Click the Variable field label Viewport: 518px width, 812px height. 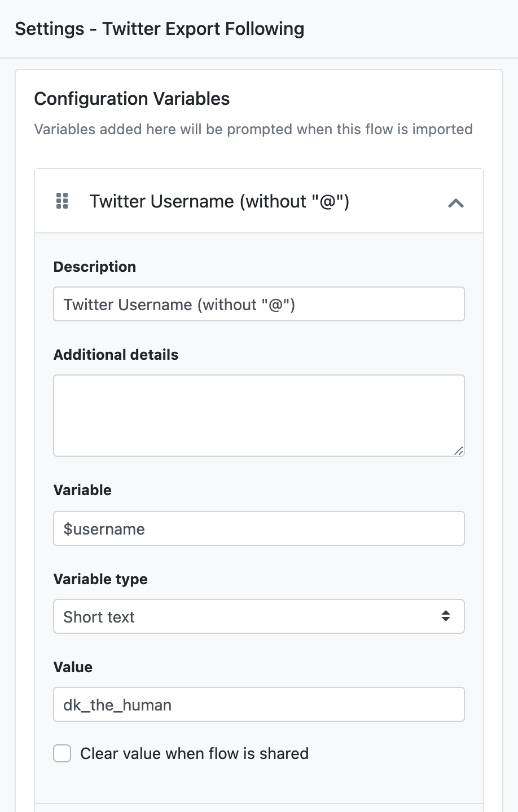pyautogui.click(x=82, y=490)
